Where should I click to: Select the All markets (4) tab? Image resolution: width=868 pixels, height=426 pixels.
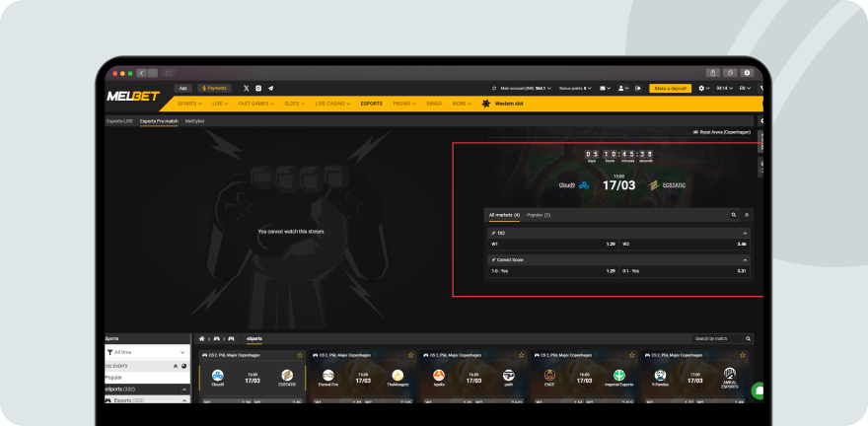(504, 215)
